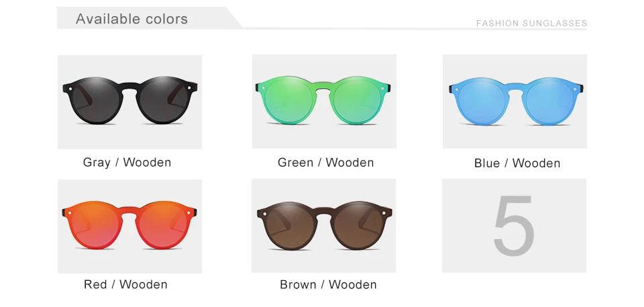
Task: Select the green mirrored sunglasses image
Action: [324, 101]
